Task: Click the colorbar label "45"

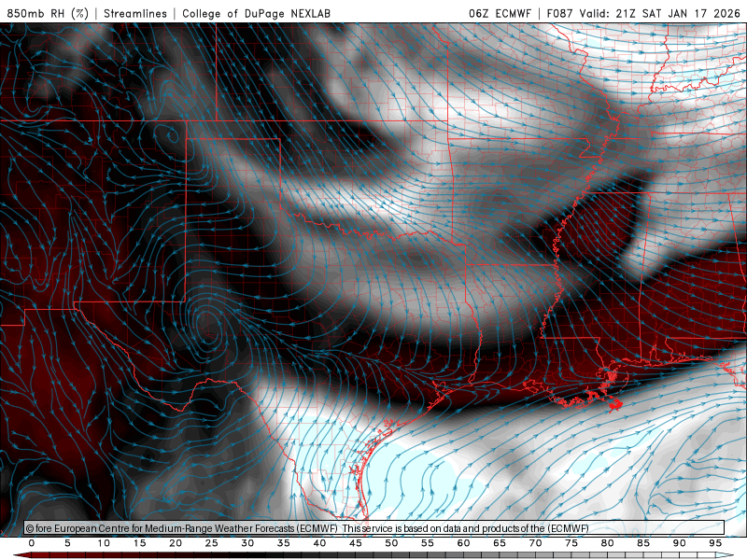Action: tap(356, 543)
